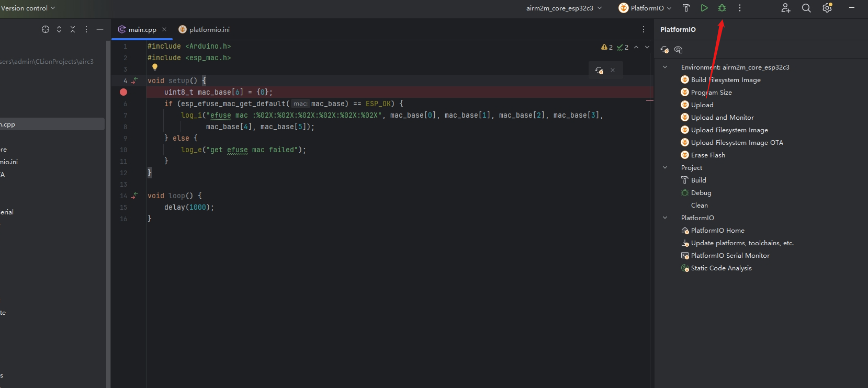Open the PlatformIO run configuration dropdown
Viewport: 868px width, 388px height.
tap(645, 8)
